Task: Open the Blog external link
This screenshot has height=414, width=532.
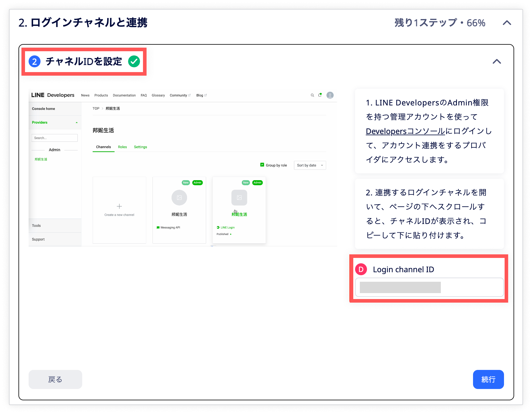Action: (201, 95)
